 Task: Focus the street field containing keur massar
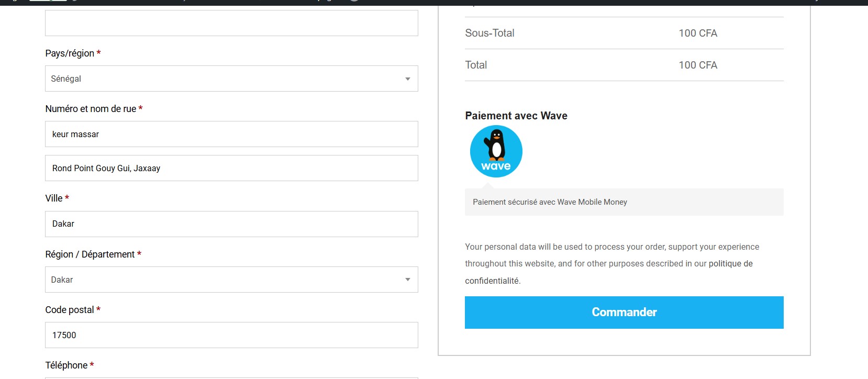231,134
